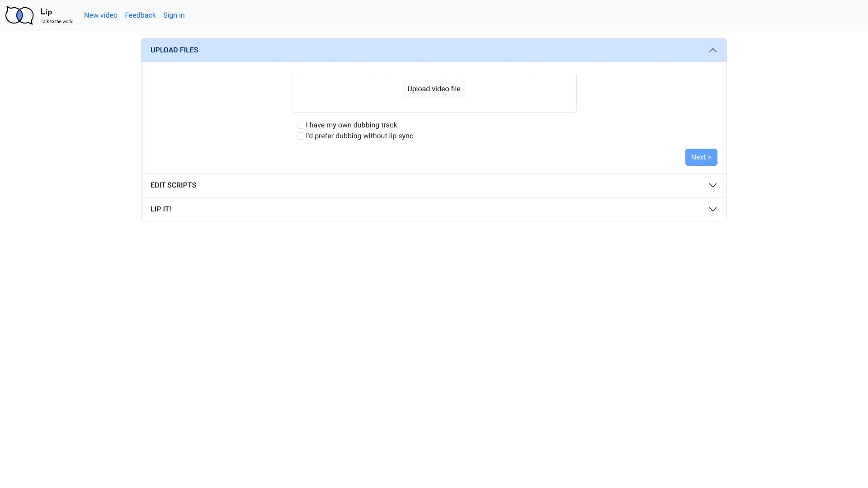868x488 pixels.
Task: Click the Next > button
Action: pyautogui.click(x=701, y=157)
